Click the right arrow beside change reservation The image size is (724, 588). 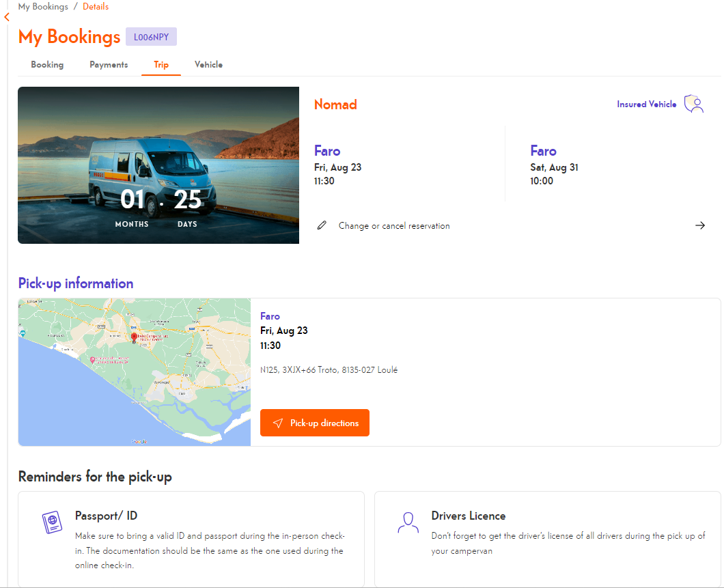tap(699, 225)
